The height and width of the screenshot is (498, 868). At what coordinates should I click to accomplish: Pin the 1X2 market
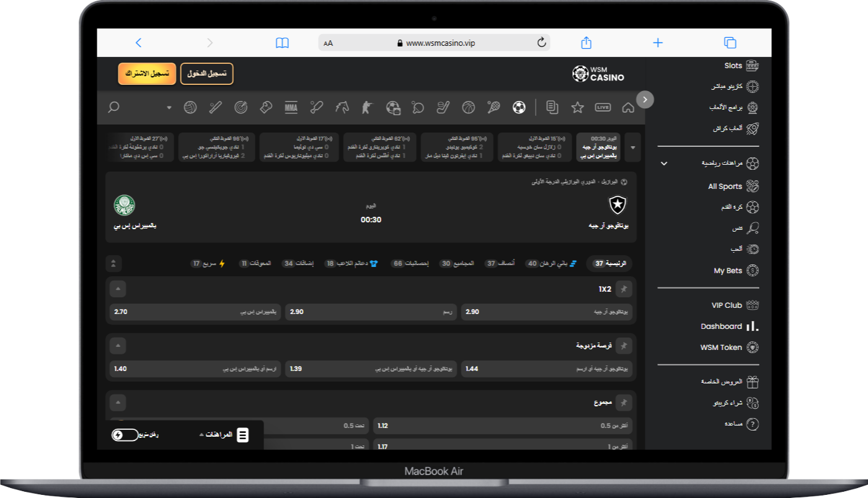624,289
